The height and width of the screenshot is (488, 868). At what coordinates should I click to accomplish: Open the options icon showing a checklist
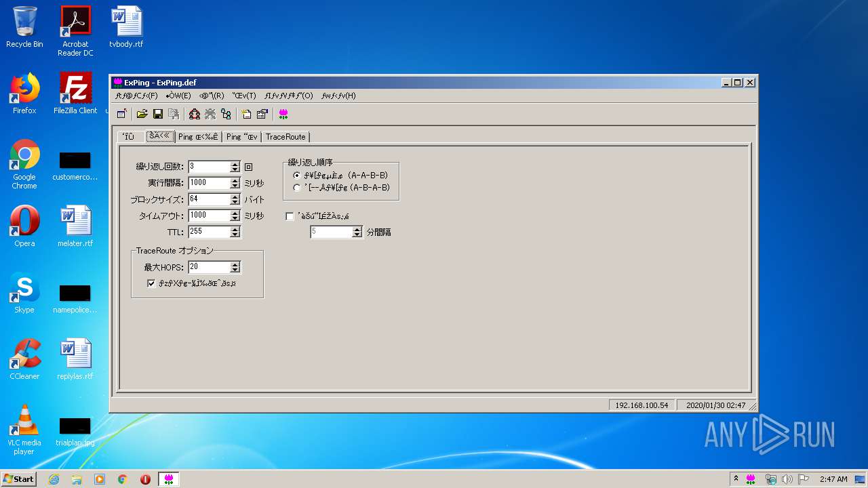[262, 114]
